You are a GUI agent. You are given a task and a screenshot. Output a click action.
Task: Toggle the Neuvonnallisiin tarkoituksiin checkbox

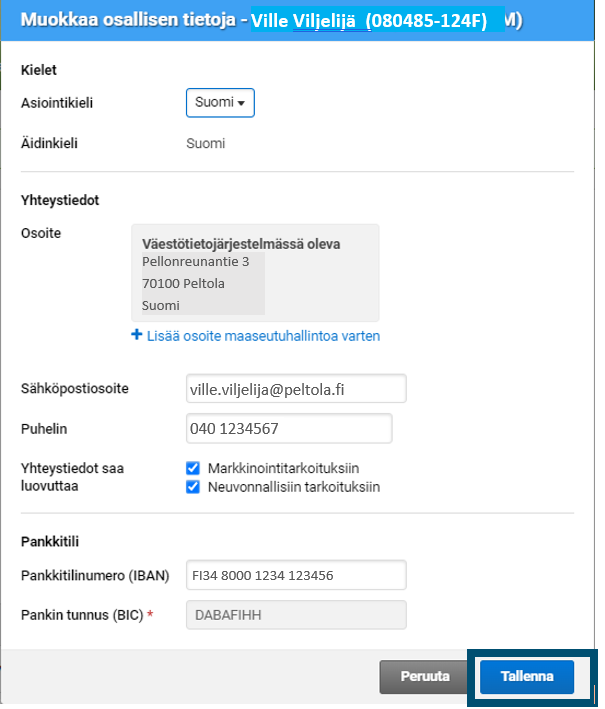coord(193,487)
